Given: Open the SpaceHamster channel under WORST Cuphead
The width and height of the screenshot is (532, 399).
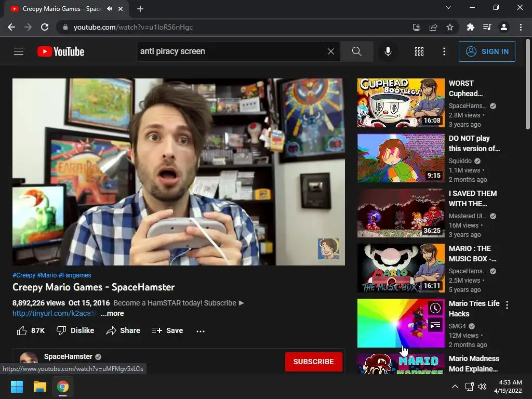Looking at the screenshot, I should [467, 106].
